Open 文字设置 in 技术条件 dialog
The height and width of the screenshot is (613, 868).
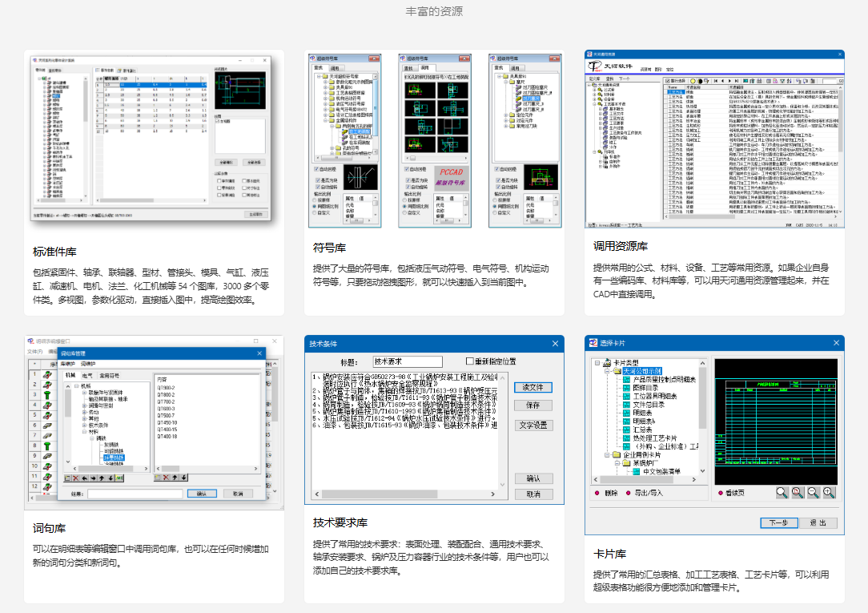point(532,425)
